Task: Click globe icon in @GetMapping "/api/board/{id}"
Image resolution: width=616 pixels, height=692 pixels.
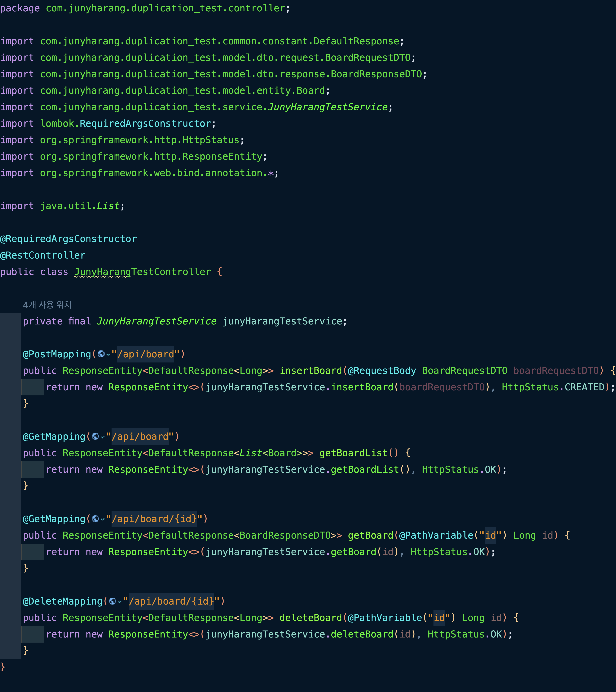Action: click(95, 519)
